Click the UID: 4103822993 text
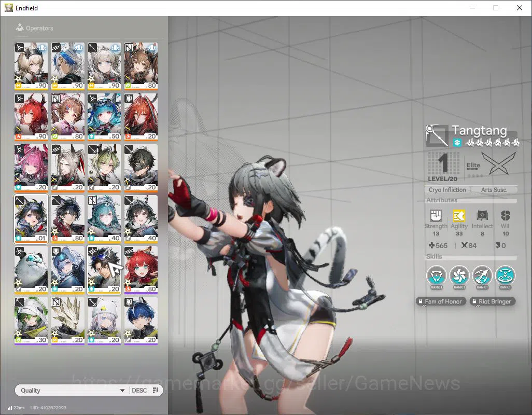Screen dimensions: 532x415 (x=48, y=408)
